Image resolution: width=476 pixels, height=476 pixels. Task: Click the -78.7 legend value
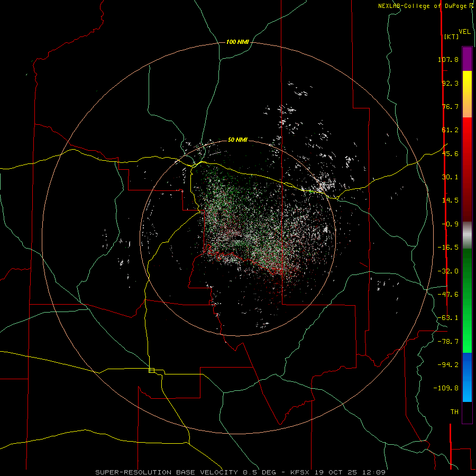(x=448, y=342)
